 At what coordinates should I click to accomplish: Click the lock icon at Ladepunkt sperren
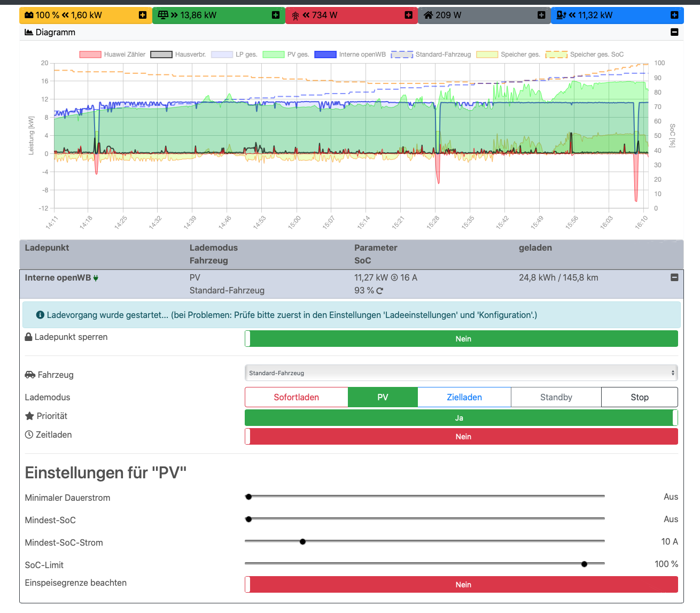point(28,337)
